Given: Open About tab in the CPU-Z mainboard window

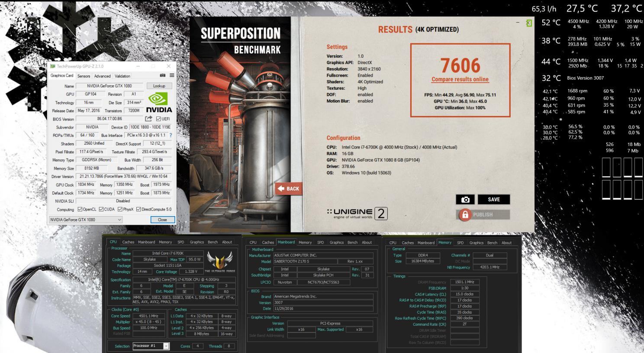Looking at the screenshot, I should pyautogui.click(x=367, y=243).
